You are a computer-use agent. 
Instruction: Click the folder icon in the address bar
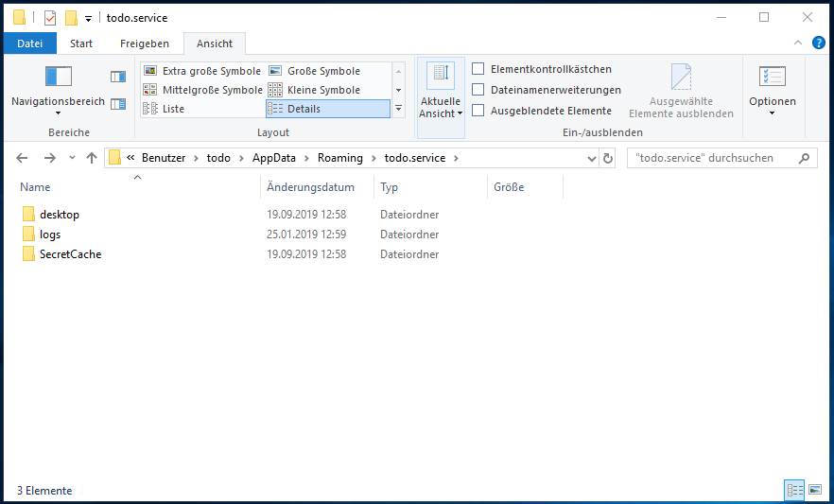pyautogui.click(x=114, y=157)
